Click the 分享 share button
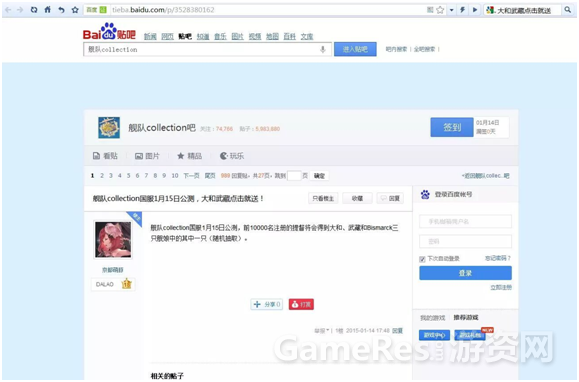The width and height of the screenshot is (579, 382). tap(267, 304)
